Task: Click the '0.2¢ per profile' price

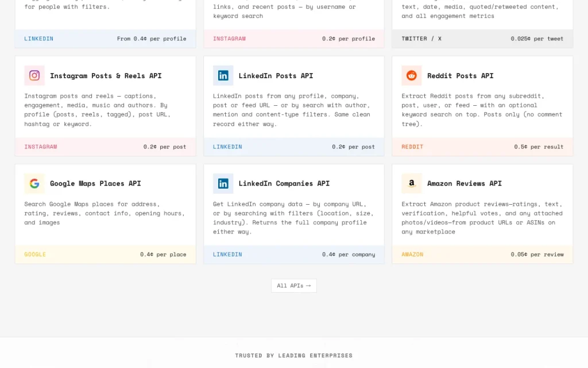Action: pyautogui.click(x=349, y=39)
